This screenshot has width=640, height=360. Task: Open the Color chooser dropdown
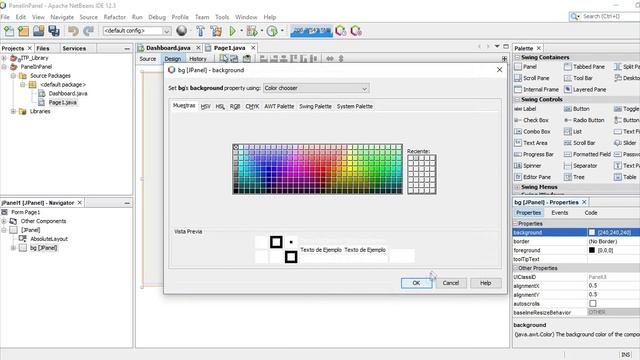(316, 88)
